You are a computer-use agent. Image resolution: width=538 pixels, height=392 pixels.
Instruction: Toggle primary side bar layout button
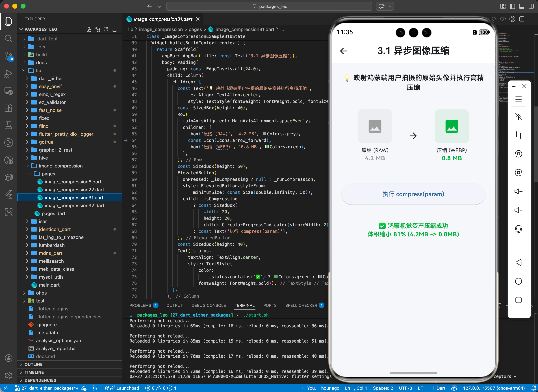coord(512,6)
